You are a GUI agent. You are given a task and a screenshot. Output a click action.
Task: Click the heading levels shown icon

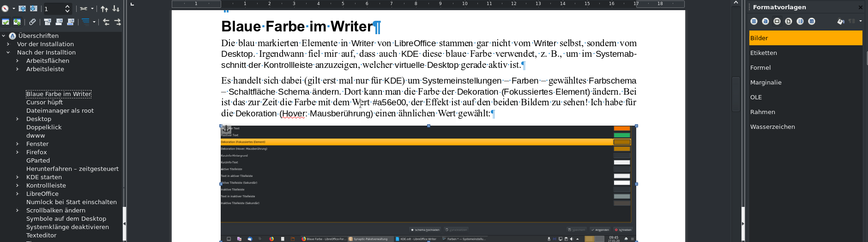[x=86, y=22]
